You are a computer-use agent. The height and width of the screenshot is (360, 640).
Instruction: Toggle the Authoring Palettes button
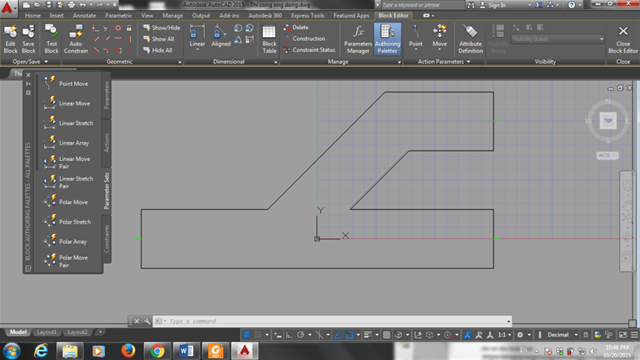[x=387, y=39]
